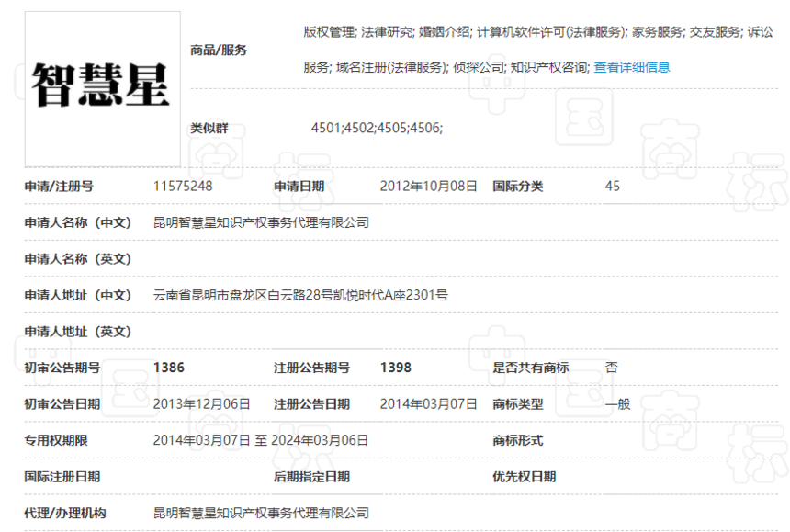The image size is (790, 532).
Task: Click the exclusive period ending 2024年03月06日
Action: [x=320, y=440]
